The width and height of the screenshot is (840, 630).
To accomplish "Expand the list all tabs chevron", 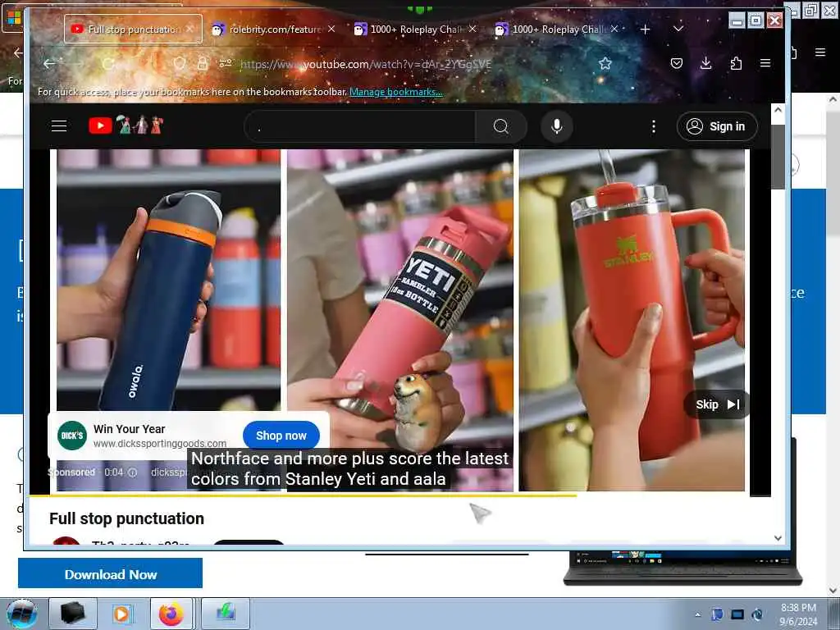I will coord(678,29).
